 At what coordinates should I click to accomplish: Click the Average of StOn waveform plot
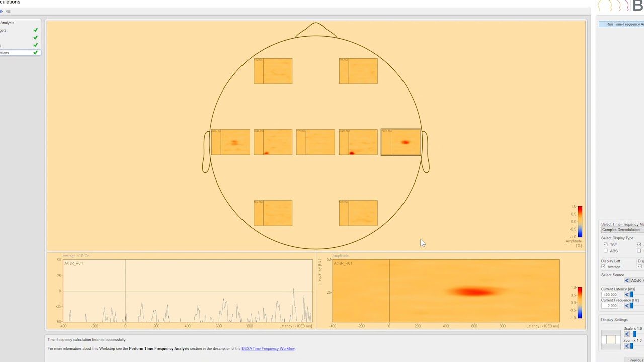(188, 291)
